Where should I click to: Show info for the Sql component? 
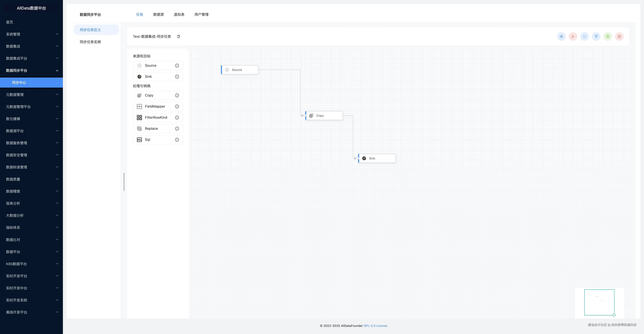click(177, 140)
